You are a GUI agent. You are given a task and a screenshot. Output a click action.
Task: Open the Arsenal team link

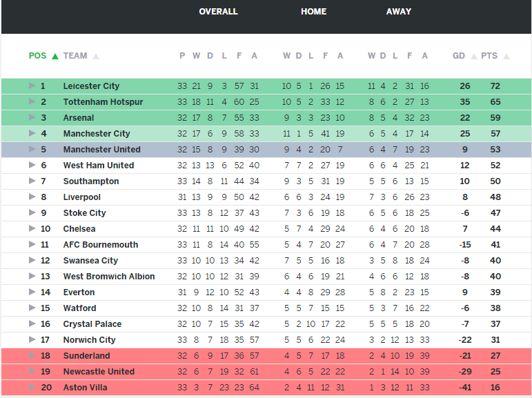tap(79, 118)
